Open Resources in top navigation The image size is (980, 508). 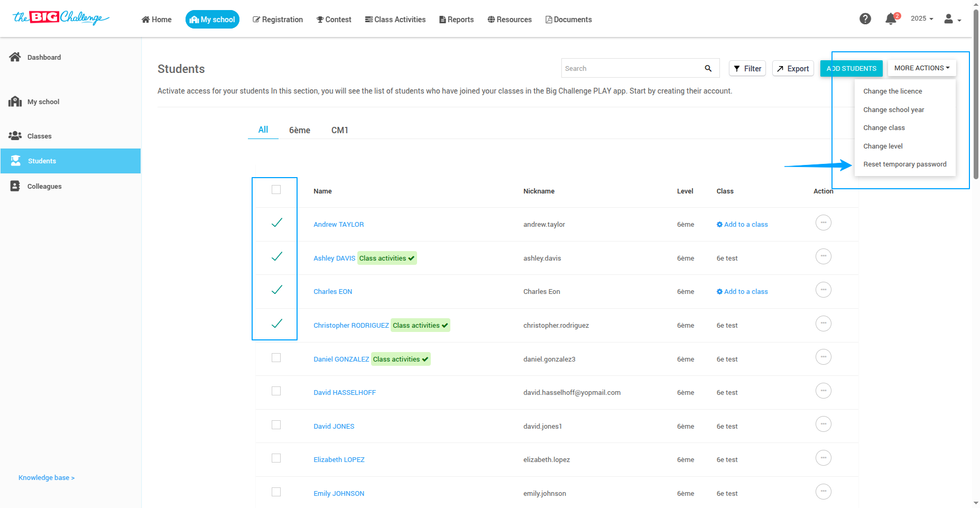[x=510, y=20]
